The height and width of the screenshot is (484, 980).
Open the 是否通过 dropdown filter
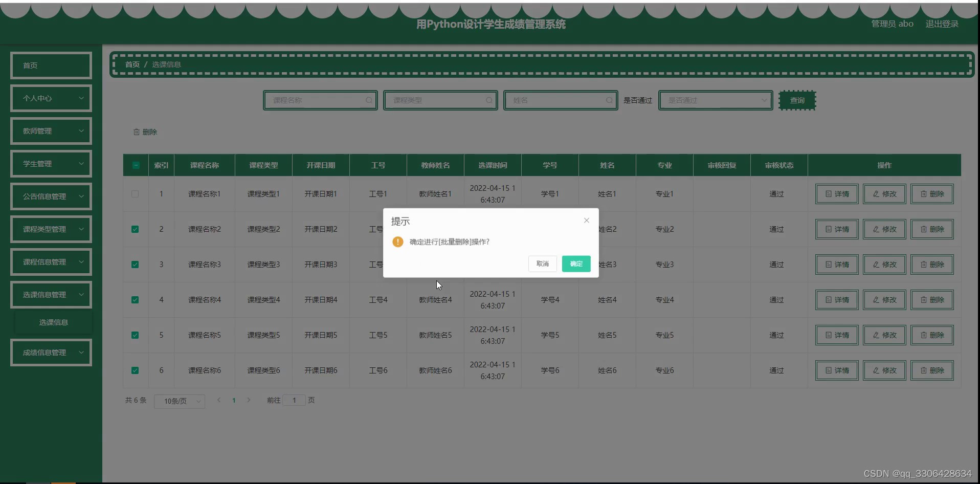tap(716, 100)
